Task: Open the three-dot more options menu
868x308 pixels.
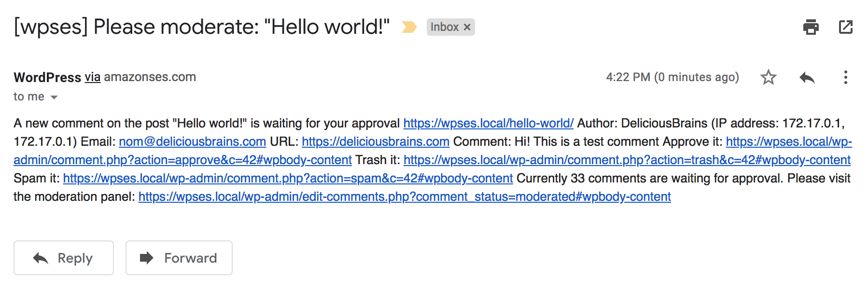Action: 845,77
